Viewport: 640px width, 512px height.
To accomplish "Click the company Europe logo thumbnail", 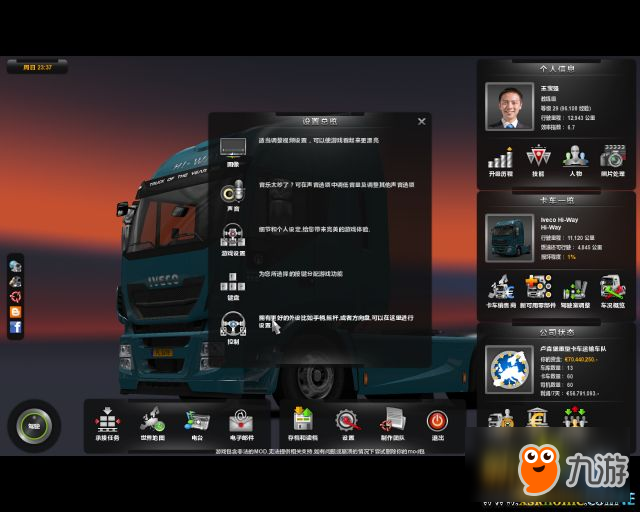I will pyautogui.click(x=509, y=369).
